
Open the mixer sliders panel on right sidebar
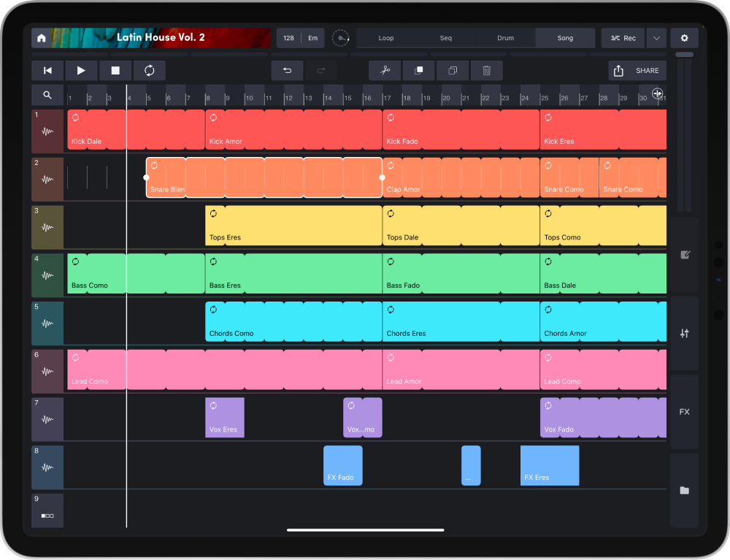(684, 333)
